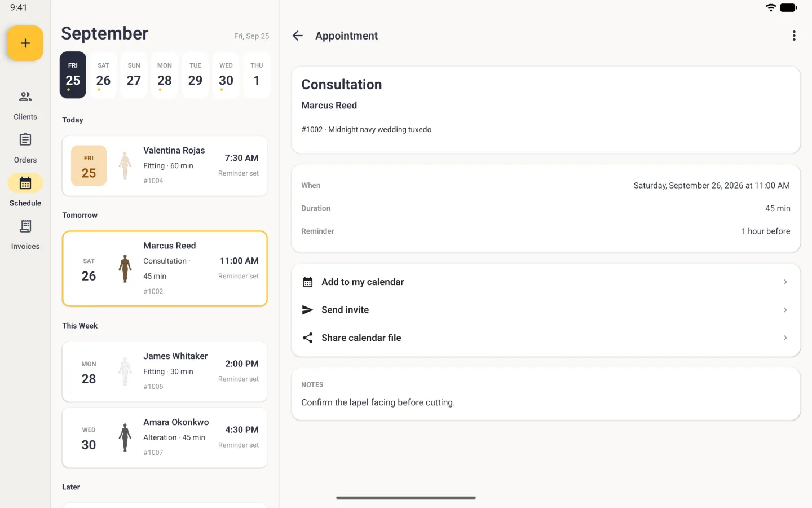Open the Clients section icon
The width and height of the screenshot is (812, 508).
click(x=25, y=97)
